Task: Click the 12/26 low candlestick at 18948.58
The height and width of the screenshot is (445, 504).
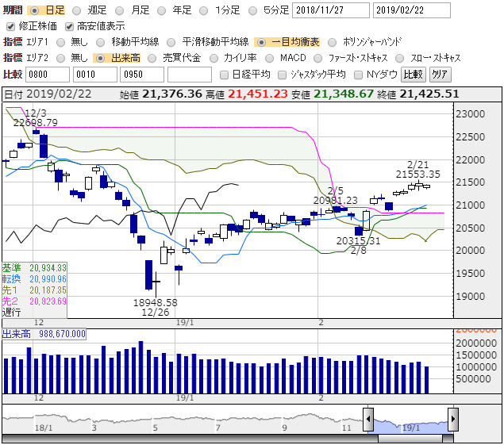Action: click(156, 284)
